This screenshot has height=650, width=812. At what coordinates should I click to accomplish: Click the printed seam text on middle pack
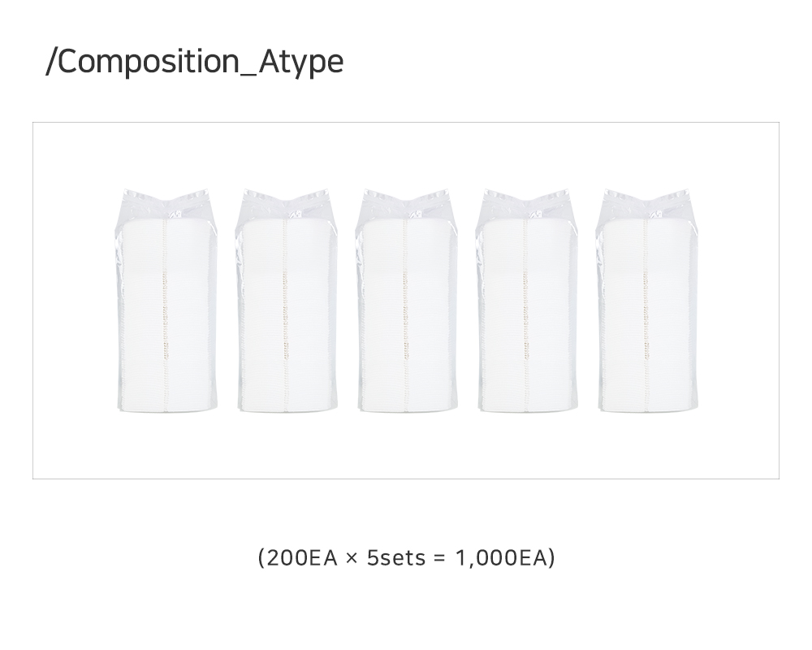[405, 316]
